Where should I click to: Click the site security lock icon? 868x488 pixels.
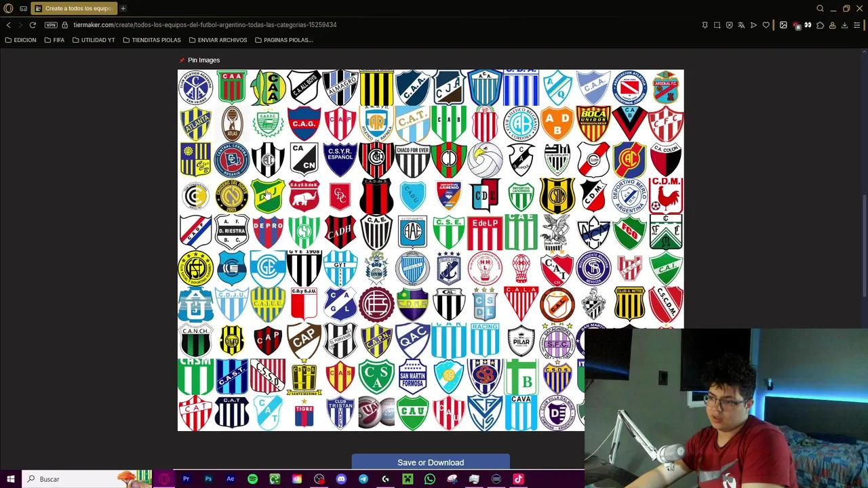coord(65,25)
